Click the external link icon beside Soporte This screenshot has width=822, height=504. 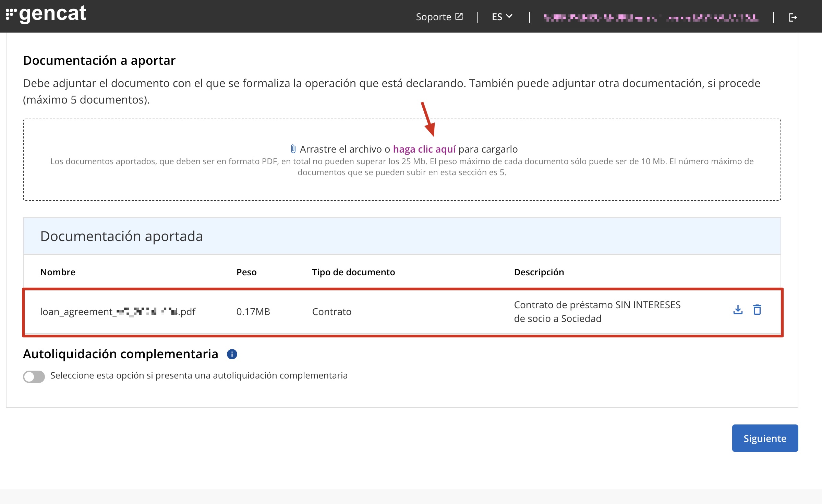(x=459, y=16)
